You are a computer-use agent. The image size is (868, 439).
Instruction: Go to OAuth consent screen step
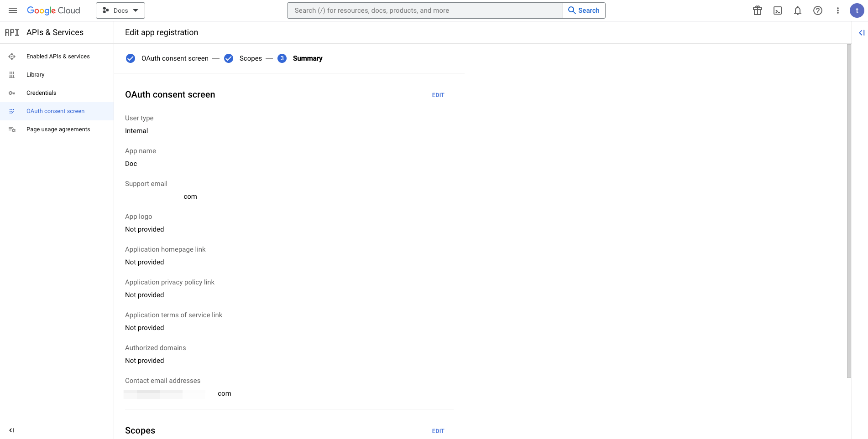[175, 58]
